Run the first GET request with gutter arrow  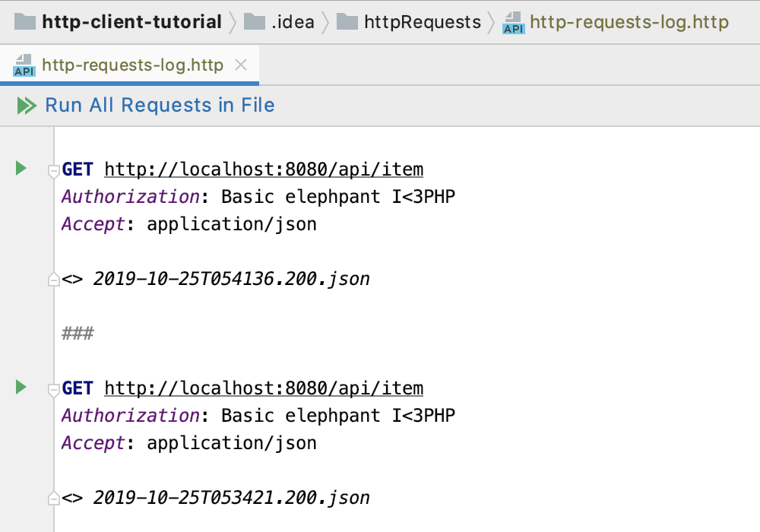click(x=21, y=168)
